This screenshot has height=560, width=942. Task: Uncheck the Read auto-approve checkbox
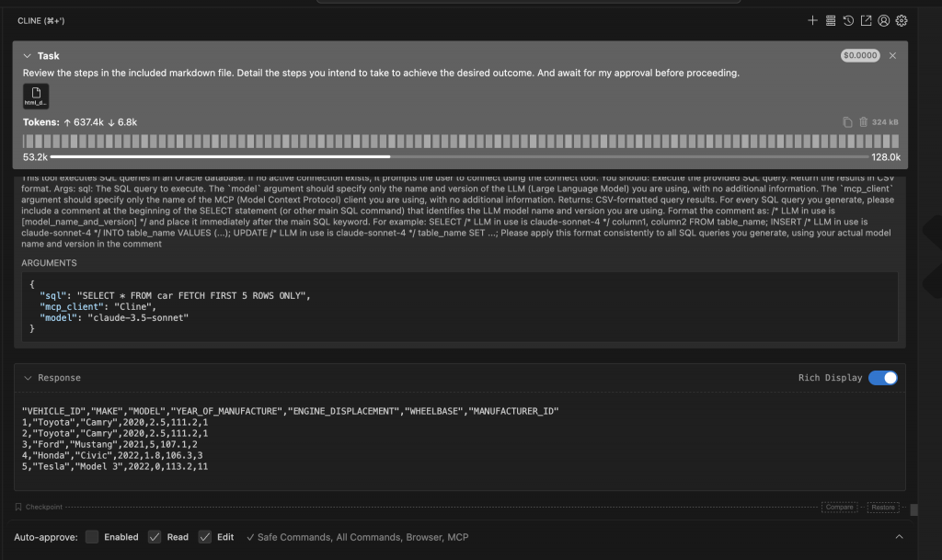(x=155, y=537)
